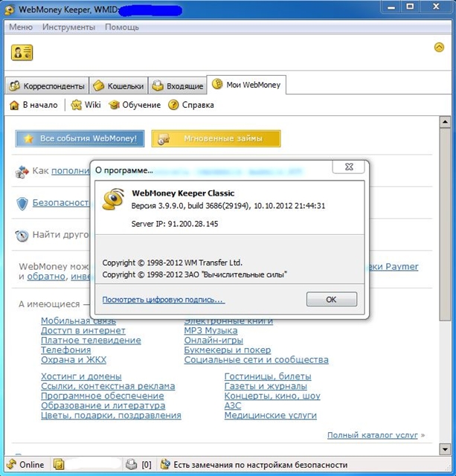Screen dimensions: 456x476
Task: Click the printer-like inbox icon [0]
Action: pos(132,465)
